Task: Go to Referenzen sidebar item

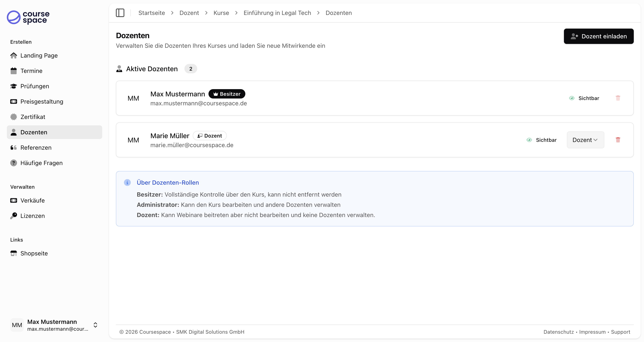Action: point(36,148)
